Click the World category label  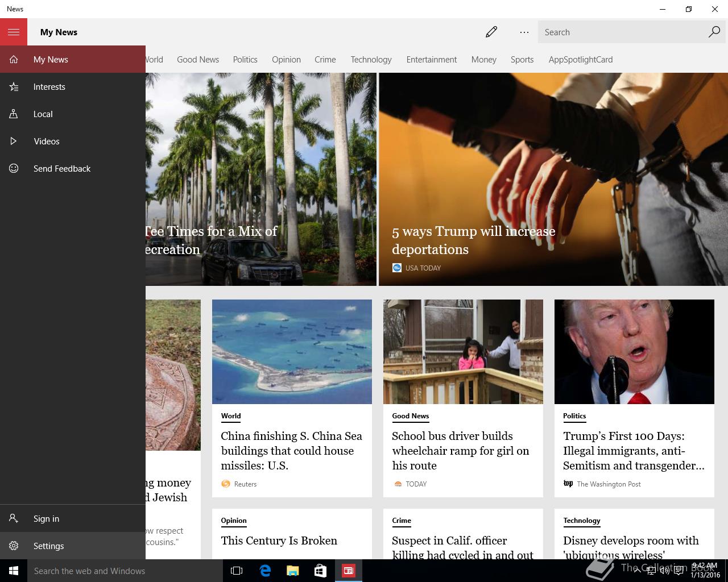point(231,416)
